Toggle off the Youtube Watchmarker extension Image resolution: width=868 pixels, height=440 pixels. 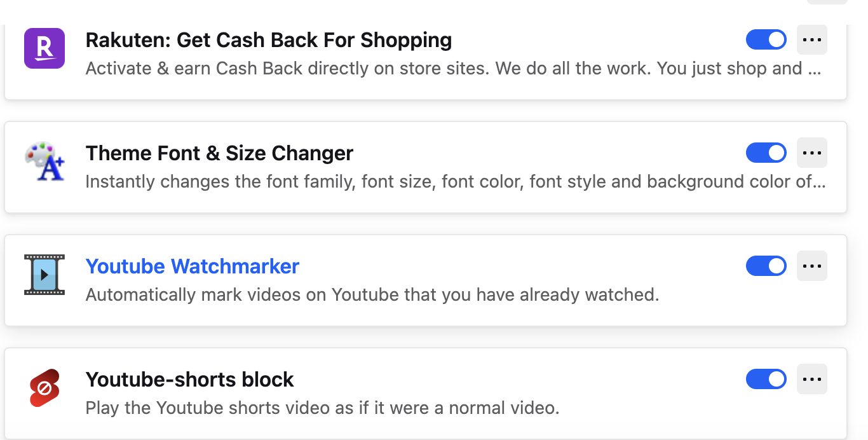766,266
